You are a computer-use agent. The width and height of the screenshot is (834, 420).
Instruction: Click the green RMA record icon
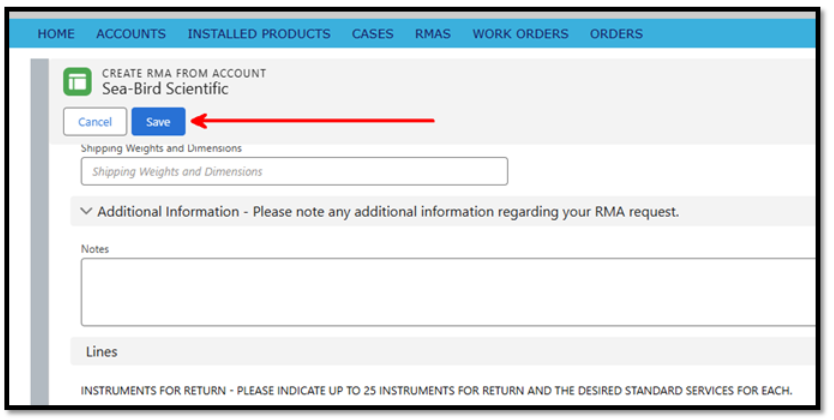[x=77, y=81]
